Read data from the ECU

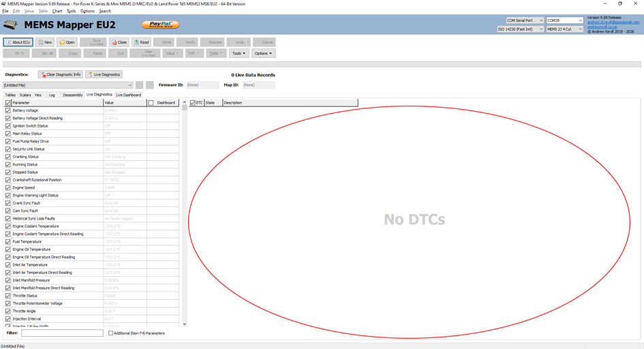click(141, 42)
